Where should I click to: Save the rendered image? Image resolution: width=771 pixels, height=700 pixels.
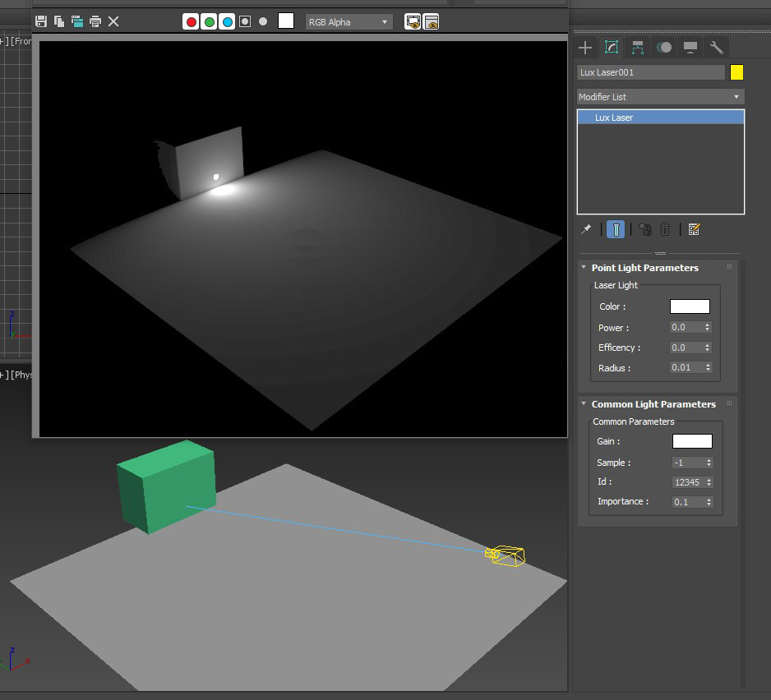(x=41, y=21)
